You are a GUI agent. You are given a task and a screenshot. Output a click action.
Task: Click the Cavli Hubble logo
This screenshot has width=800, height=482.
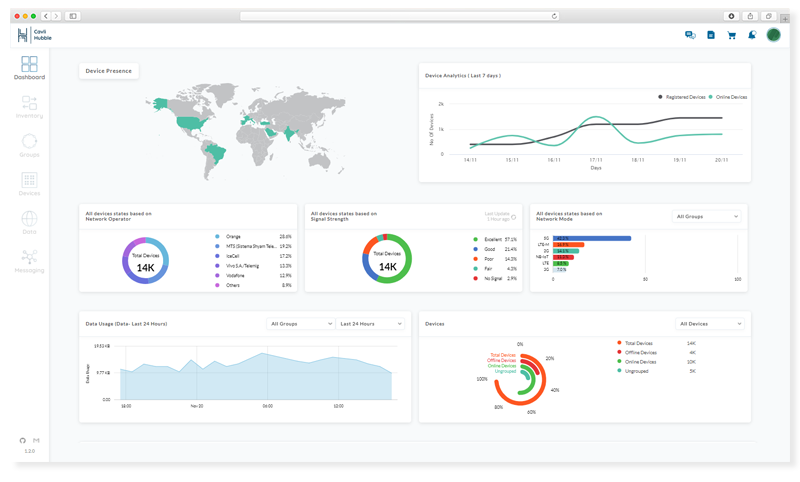click(34, 35)
